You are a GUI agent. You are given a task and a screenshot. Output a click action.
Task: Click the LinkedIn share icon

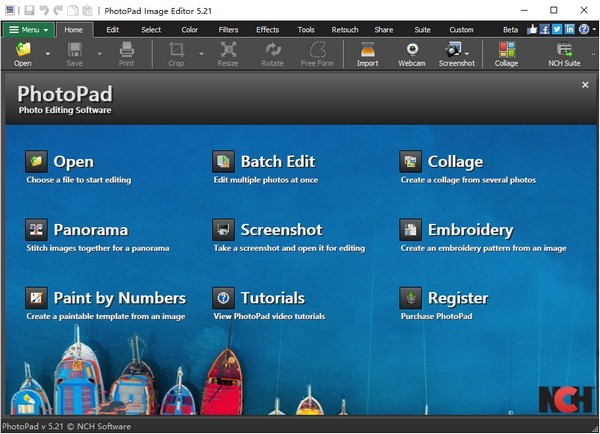pos(570,29)
